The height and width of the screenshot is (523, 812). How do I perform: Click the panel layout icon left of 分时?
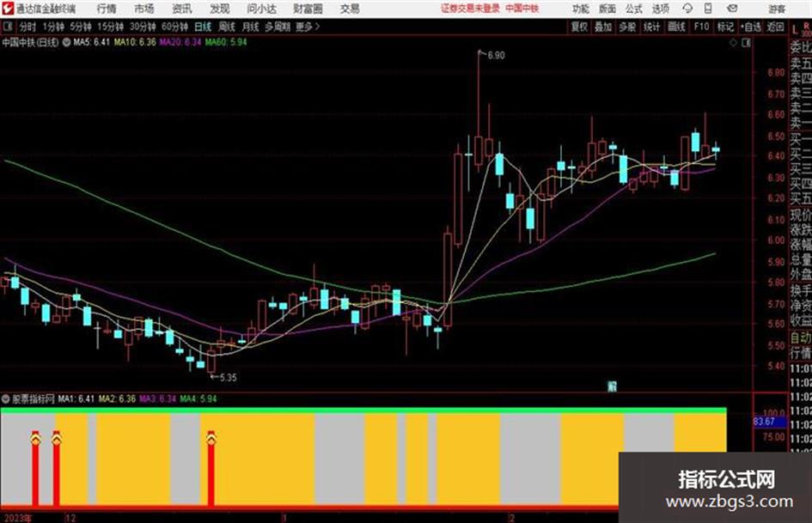tap(7, 27)
